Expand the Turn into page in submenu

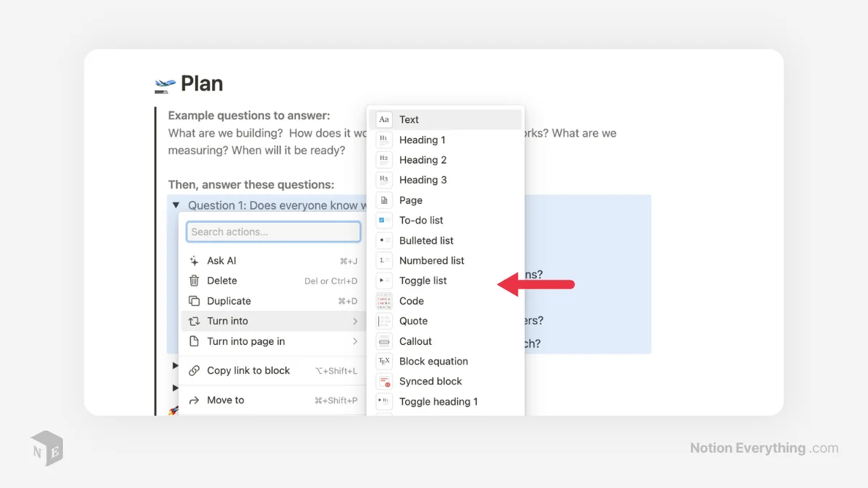(x=355, y=341)
